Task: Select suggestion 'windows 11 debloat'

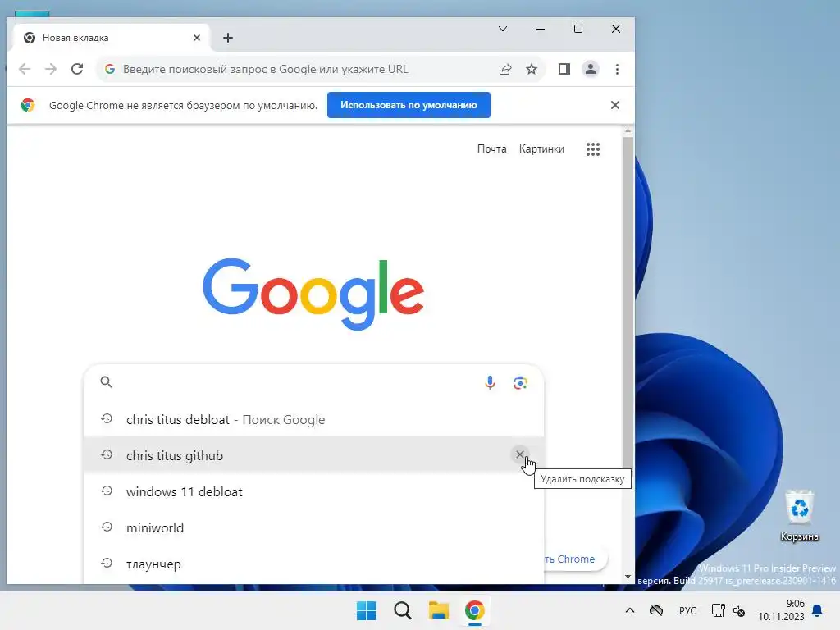Action: (x=313, y=492)
